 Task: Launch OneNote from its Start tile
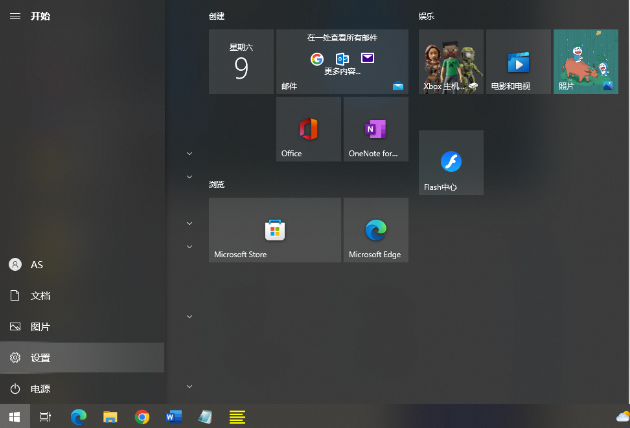375,129
